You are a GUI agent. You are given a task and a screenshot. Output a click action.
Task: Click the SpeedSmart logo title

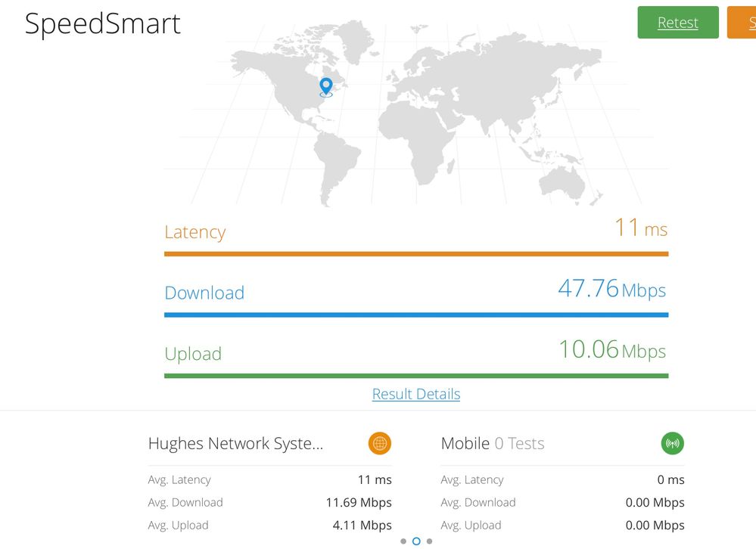coord(103,23)
